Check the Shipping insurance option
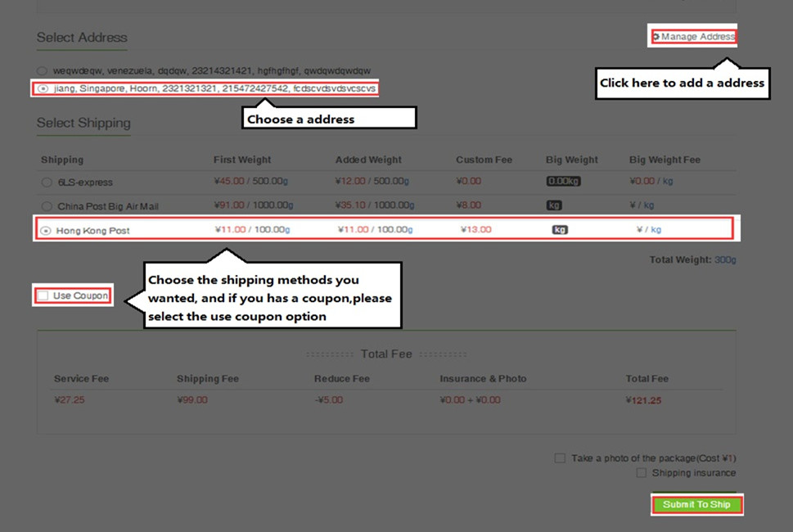793x532 pixels. point(642,473)
